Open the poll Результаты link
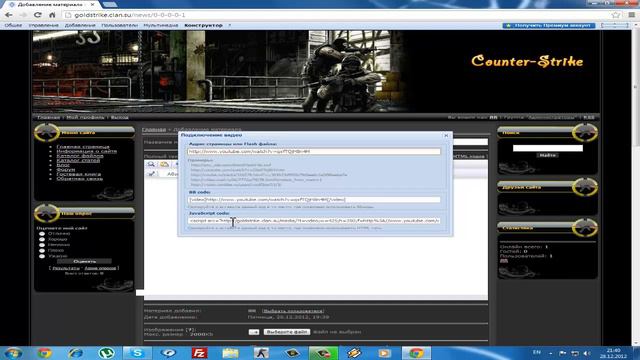Screen dimensions: 640x360 66,268
